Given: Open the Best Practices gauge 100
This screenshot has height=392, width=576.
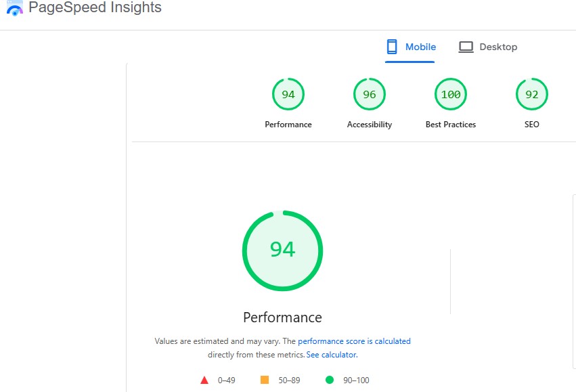Looking at the screenshot, I should (x=451, y=94).
